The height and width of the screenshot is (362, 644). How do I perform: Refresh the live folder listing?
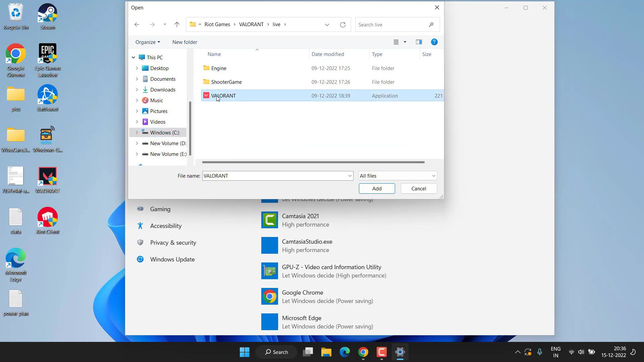coord(343,24)
